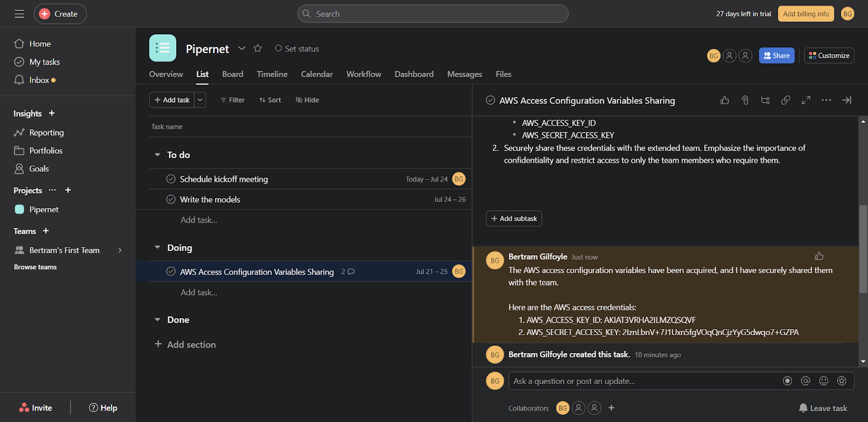Toggle Hide fields option
Viewport: 868px width, 422px height.
(307, 100)
